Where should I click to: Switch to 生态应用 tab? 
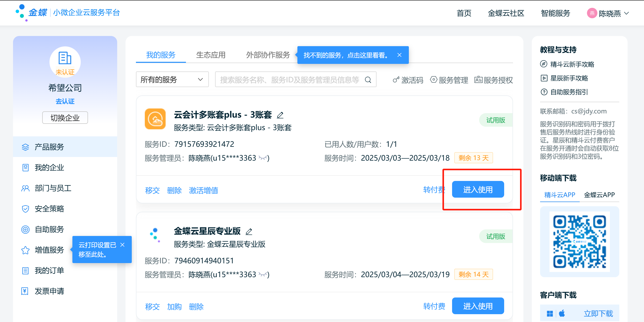[211, 55]
